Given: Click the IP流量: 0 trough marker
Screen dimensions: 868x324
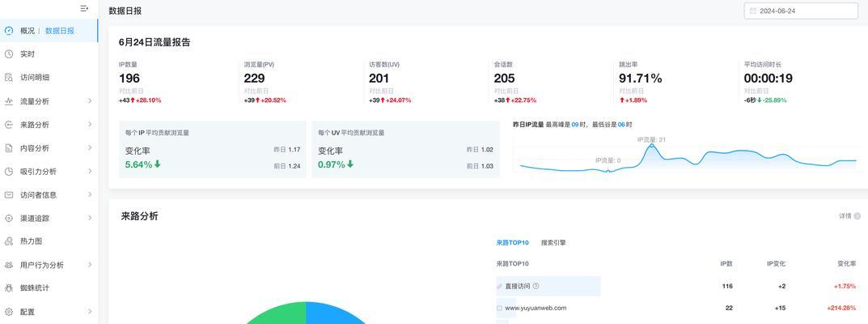Looking at the screenshot, I should click(608, 171).
